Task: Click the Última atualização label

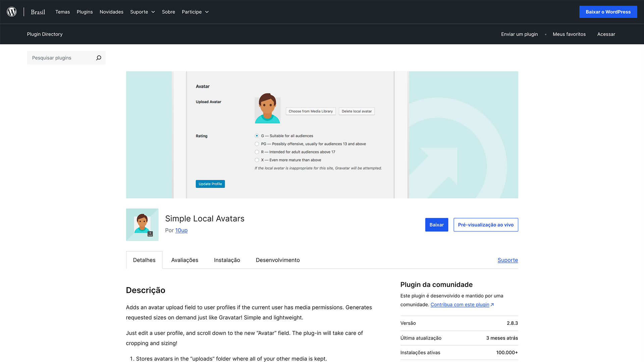Action: coord(421,338)
